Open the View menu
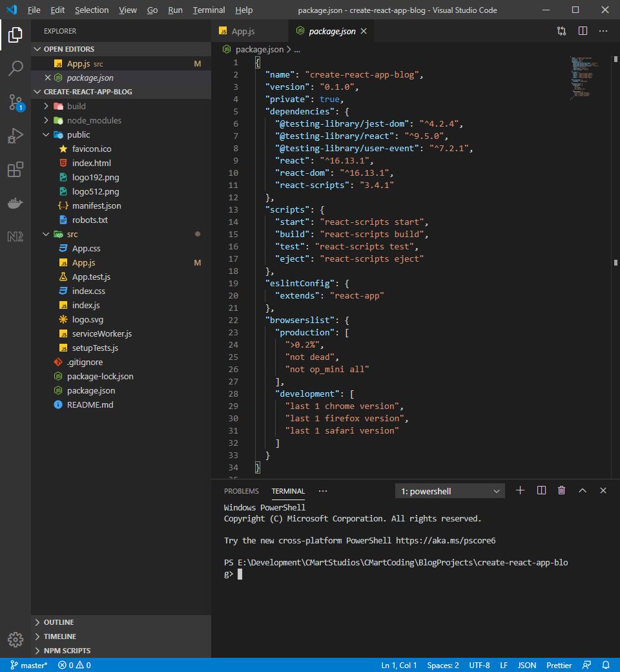The height and width of the screenshot is (672, 620). click(128, 10)
